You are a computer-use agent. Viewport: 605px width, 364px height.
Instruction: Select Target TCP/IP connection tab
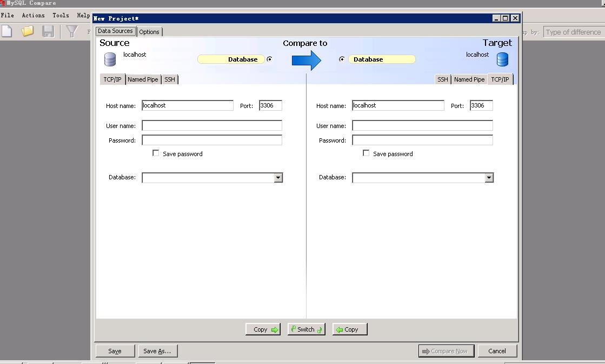click(500, 79)
